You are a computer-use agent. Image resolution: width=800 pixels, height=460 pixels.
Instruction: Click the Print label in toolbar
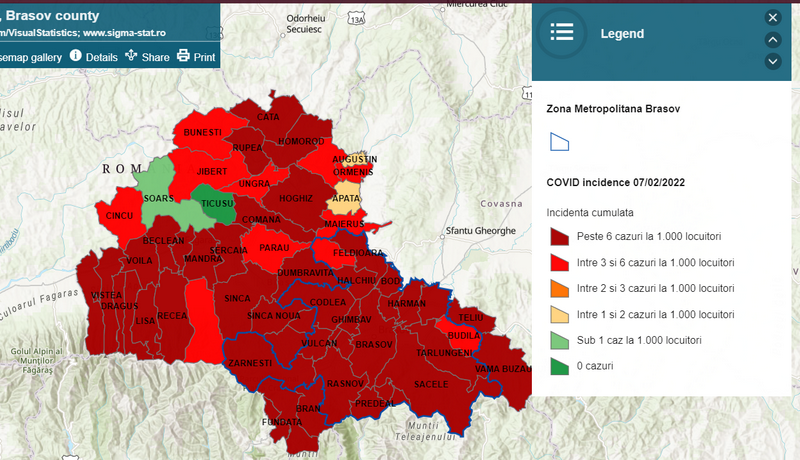[x=204, y=57]
